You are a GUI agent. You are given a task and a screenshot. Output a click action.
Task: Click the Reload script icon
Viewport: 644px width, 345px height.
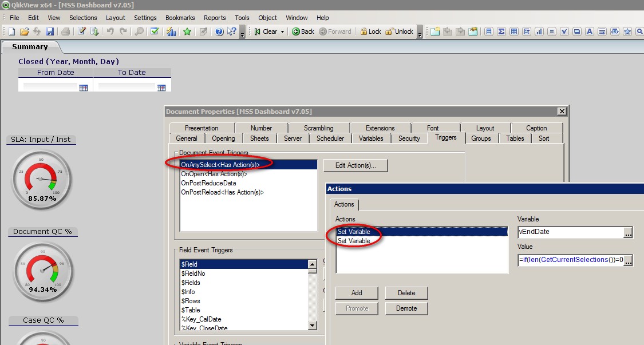pos(94,31)
